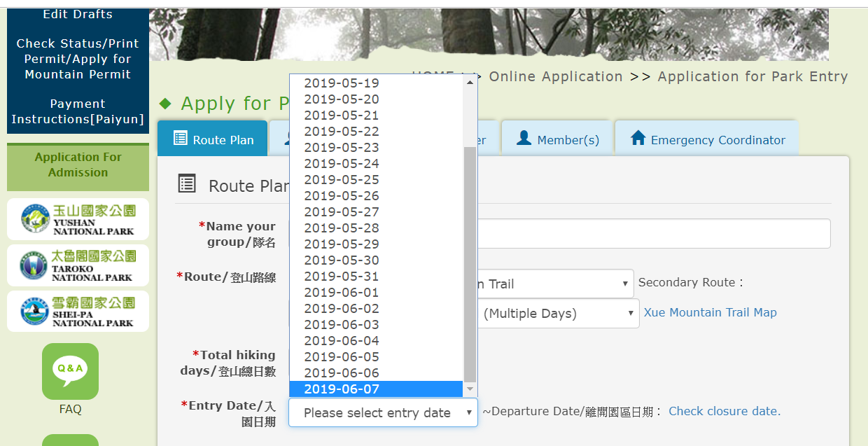
Task: Click the Member(s) person icon
Action: (524, 138)
